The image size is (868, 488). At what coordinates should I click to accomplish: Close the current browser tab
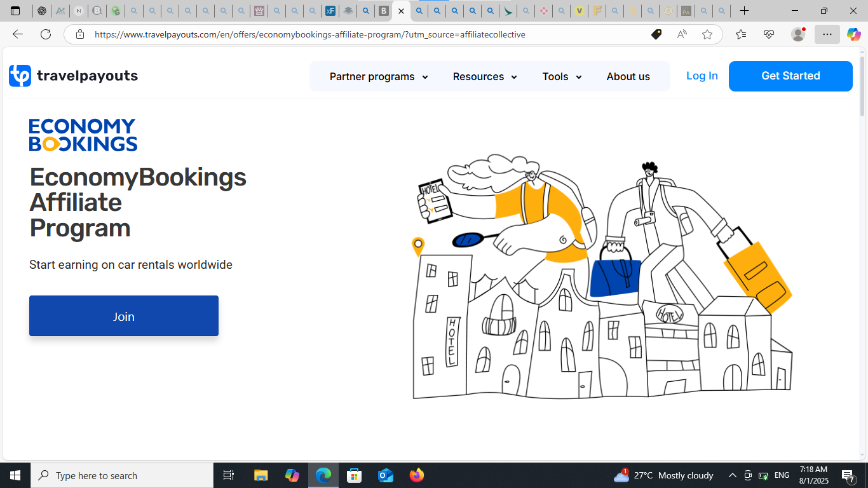(401, 11)
